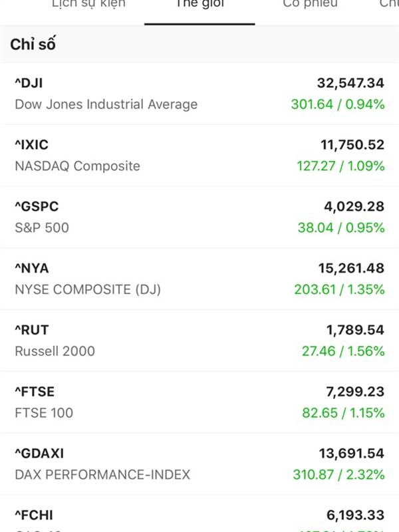Tap the ^GDAXI ticker symbol
The width and height of the screenshot is (399, 532).
click(x=39, y=454)
